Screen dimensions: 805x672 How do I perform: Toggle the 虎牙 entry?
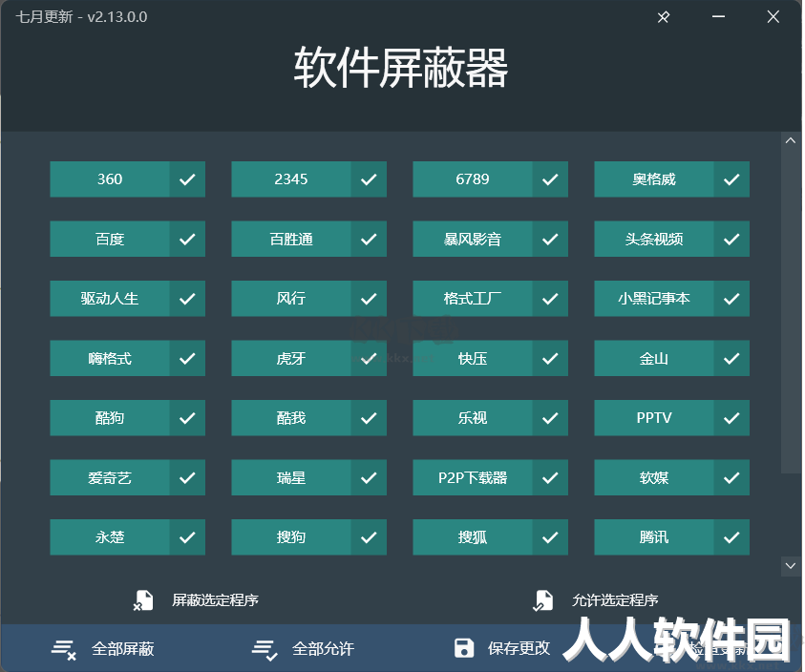309,358
